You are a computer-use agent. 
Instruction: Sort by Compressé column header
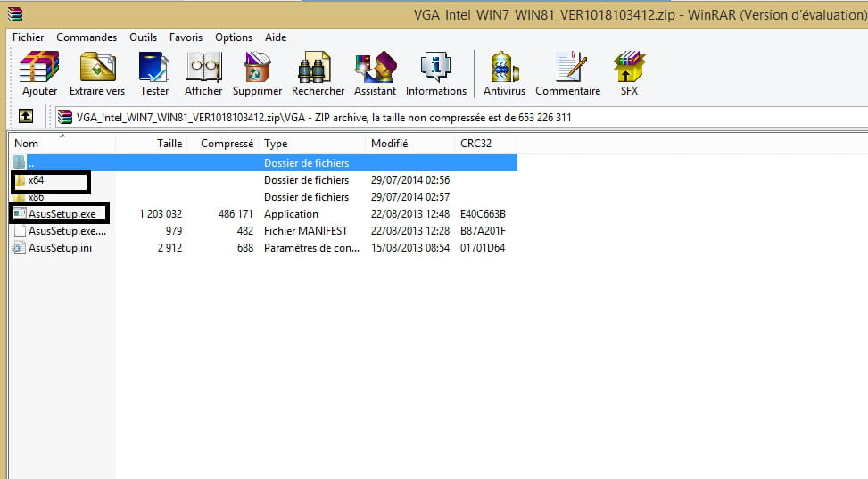click(x=223, y=144)
